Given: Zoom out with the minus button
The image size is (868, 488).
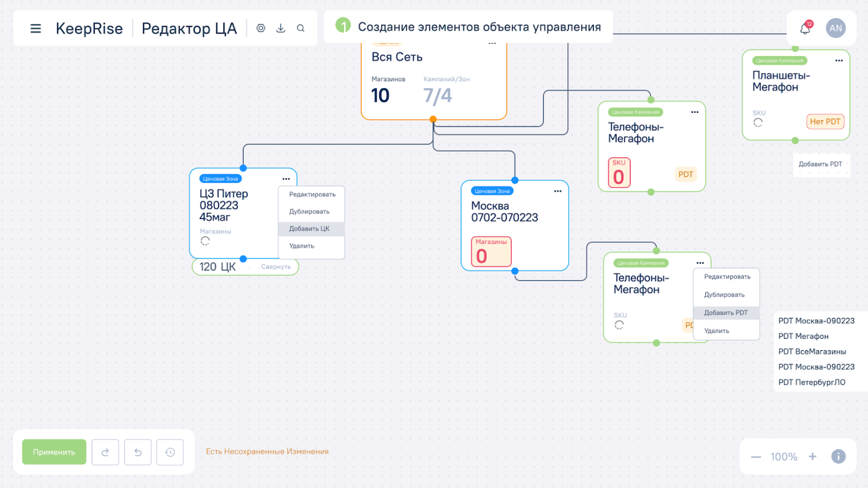Looking at the screenshot, I should tap(756, 457).
